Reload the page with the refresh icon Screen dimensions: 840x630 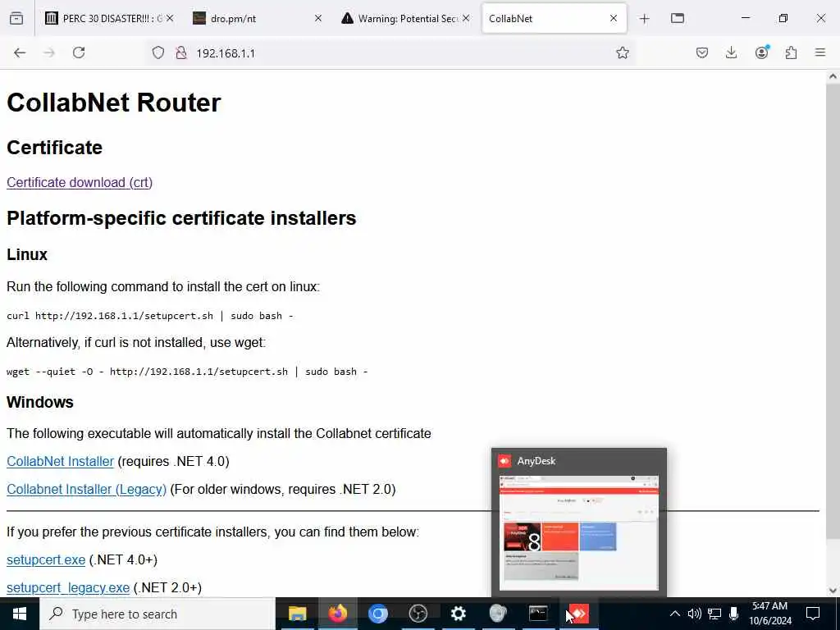pyautogui.click(x=79, y=52)
